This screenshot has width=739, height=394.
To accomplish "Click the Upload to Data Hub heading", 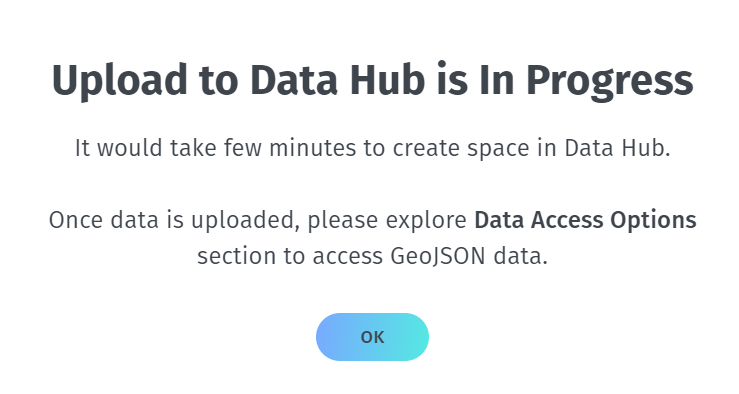I will point(372,81).
